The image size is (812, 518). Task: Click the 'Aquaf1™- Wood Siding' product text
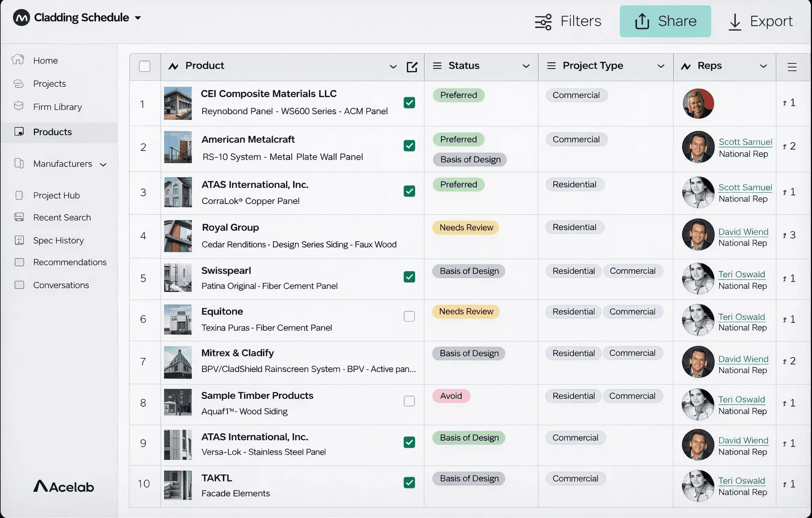click(245, 411)
